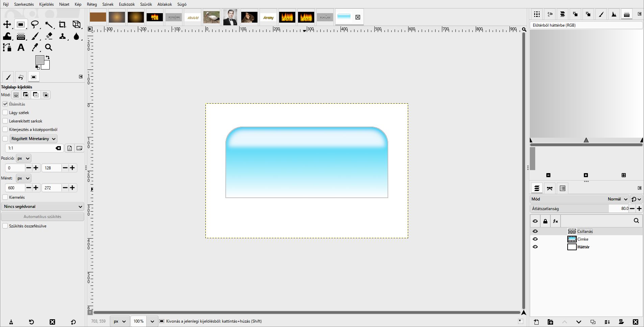
Task: Click the width field showing 600
Action: click(15, 188)
